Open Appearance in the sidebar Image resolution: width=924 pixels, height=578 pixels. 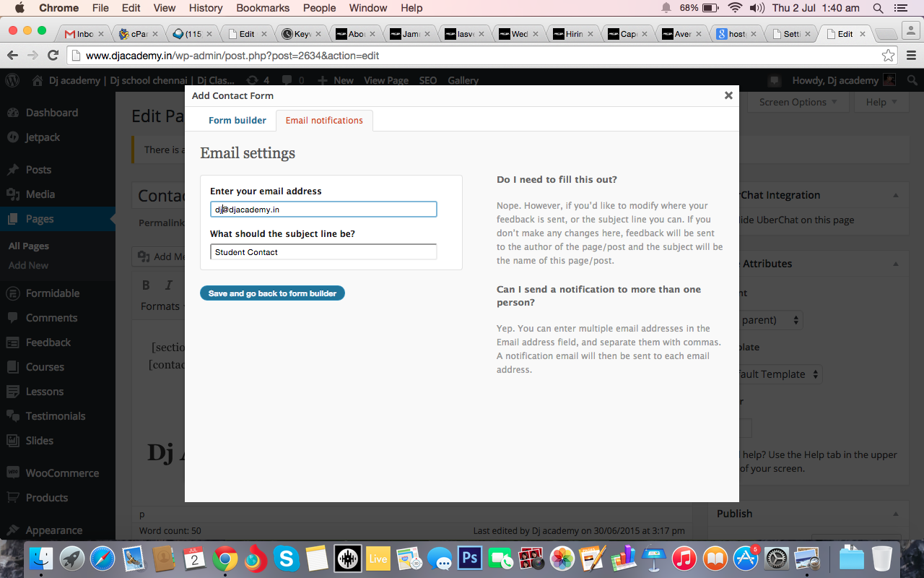pos(54,530)
